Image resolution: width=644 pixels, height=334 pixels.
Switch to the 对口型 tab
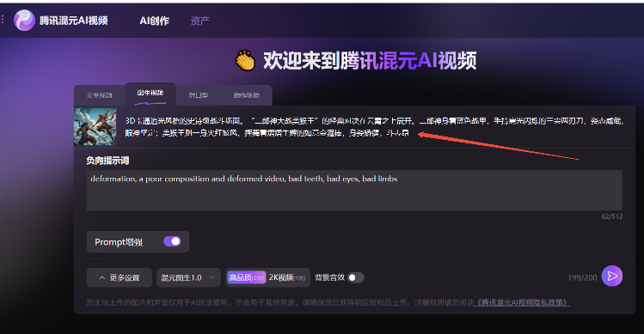tap(199, 95)
